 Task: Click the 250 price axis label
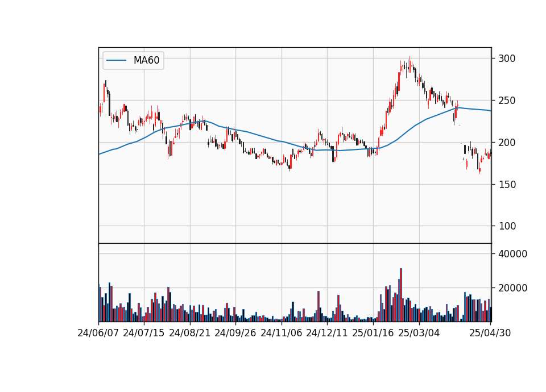point(507,101)
